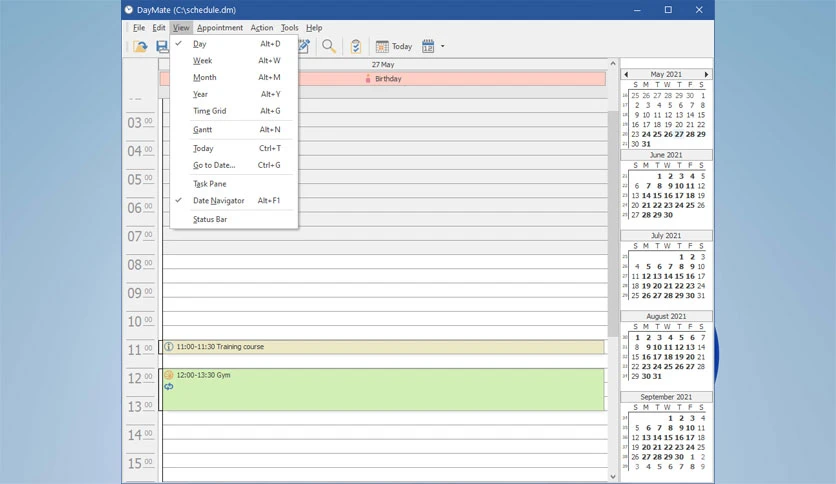Select Today in the View menu
Image resolution: width=836 pixels, height=484 pixels.
click(234, 148)
